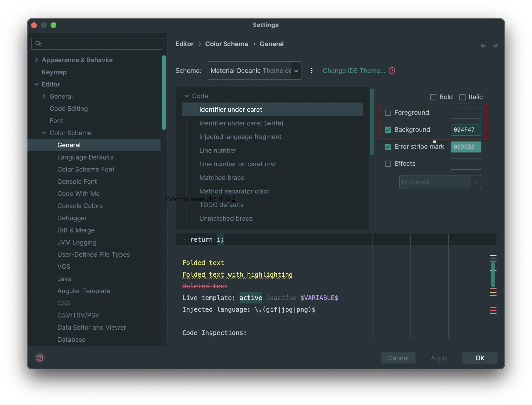532x405 pixels.
Task: Navigate forward with the right arrow
Action: click(x=495, y=46)
